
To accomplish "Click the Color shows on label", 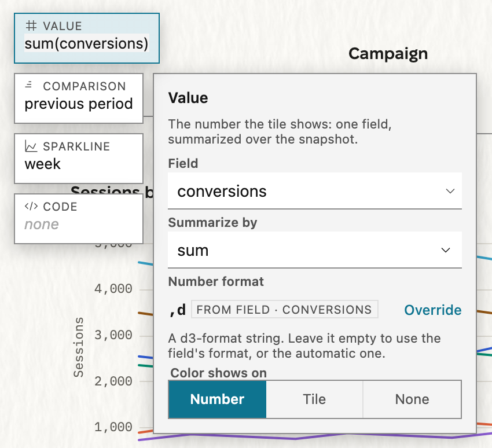I will click(x=218, y=373).
